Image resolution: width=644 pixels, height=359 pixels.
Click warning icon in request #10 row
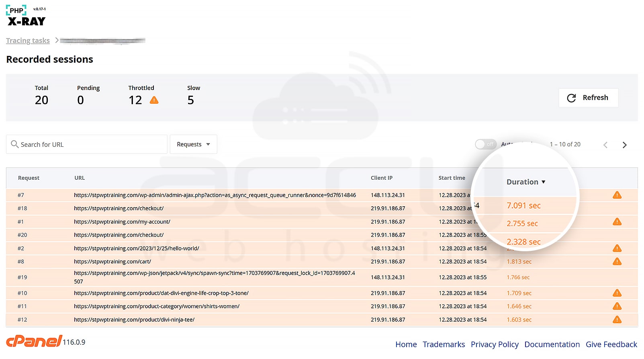pos(617,293)
